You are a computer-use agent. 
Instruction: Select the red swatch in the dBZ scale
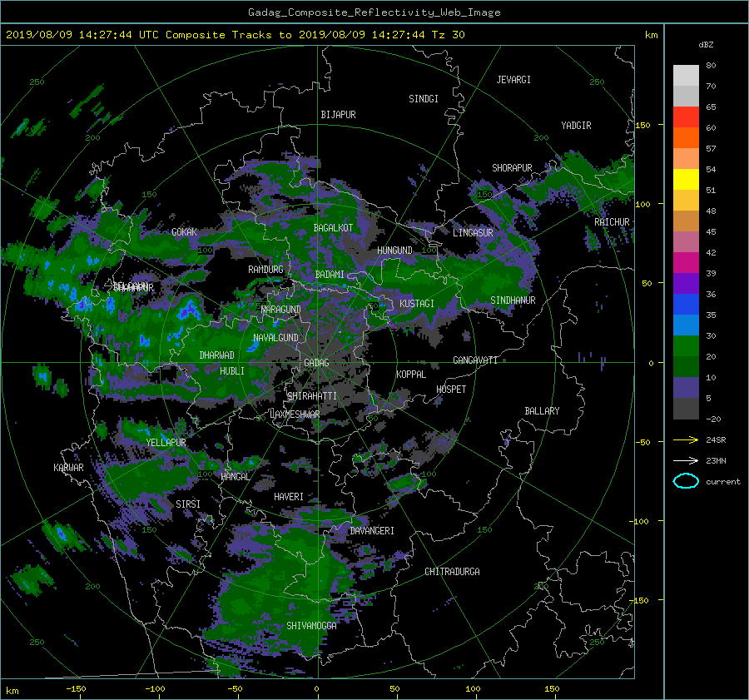click(686, 117)
